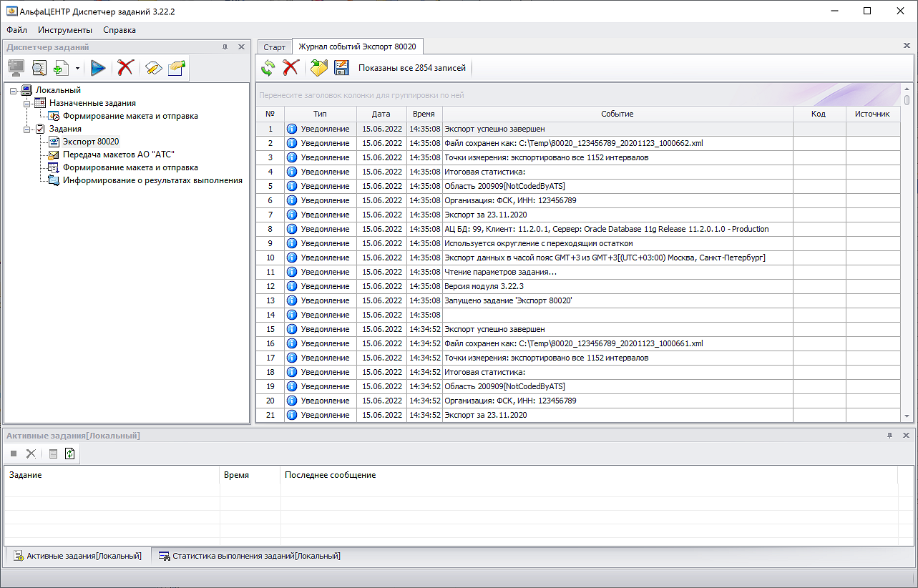Click the eraser/rename icon in dispatcher toolbar
This screenshot has height=588, width=918.
click(x=154, y=68)
